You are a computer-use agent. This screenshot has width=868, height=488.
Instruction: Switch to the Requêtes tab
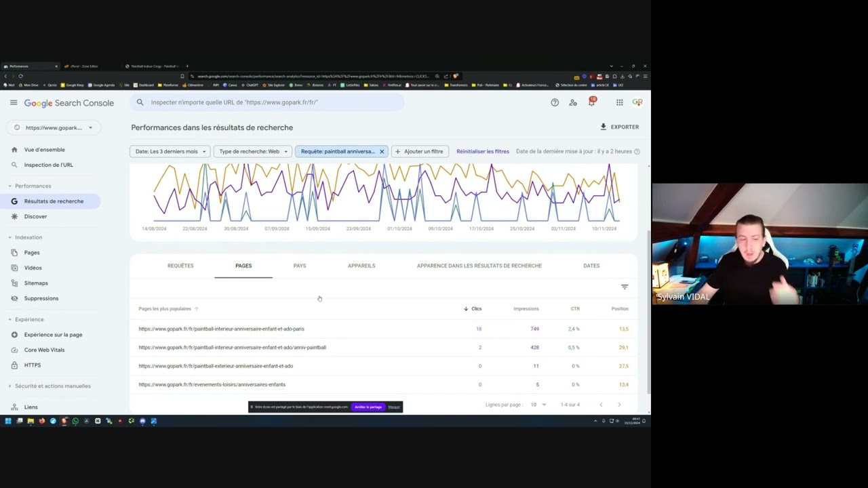tap(180, 266)
